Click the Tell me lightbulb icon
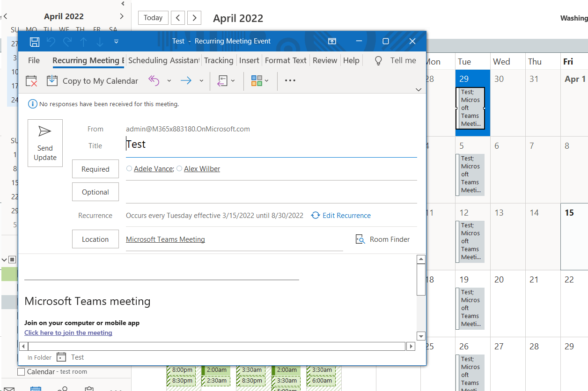588x391 pixels. tap(378, 60)
